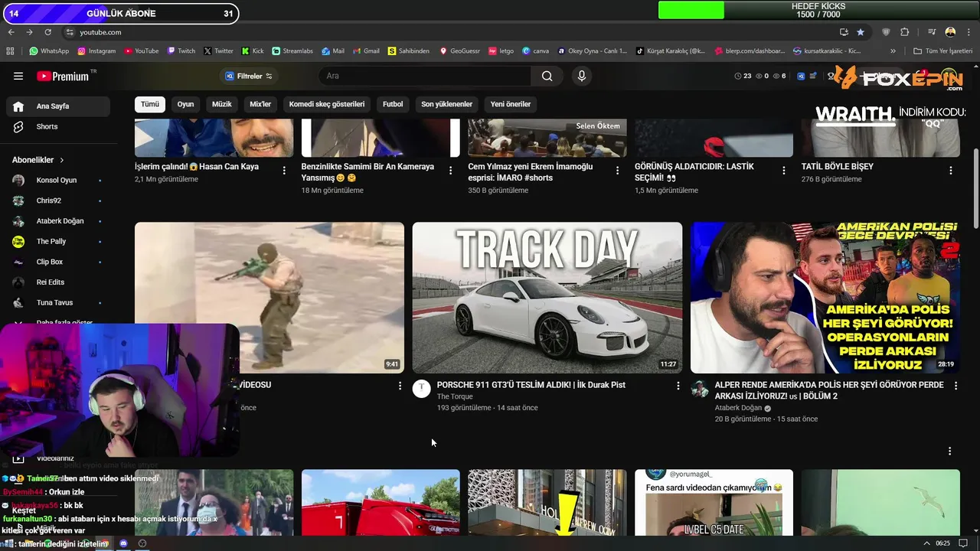Open the YouTube hamburger guide menu
This screenshot has height=551, width=980.
tap(18, 76)
